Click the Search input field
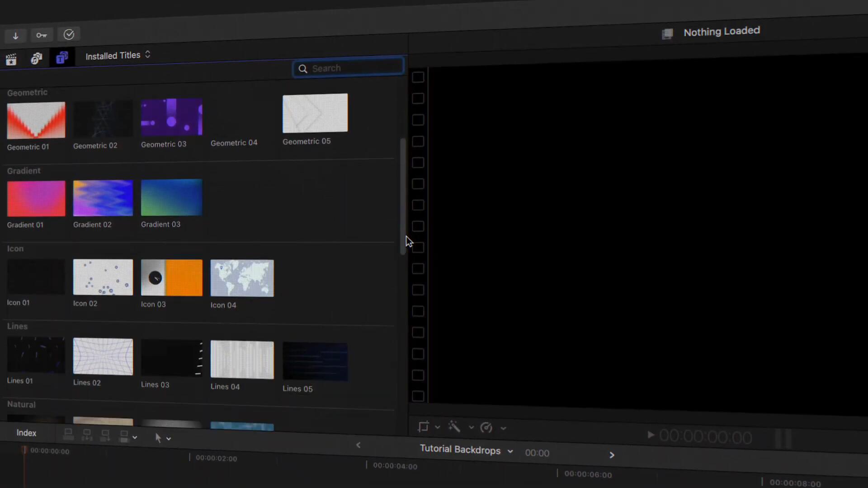This screenshot has width=868, height=488. point(349,67)
